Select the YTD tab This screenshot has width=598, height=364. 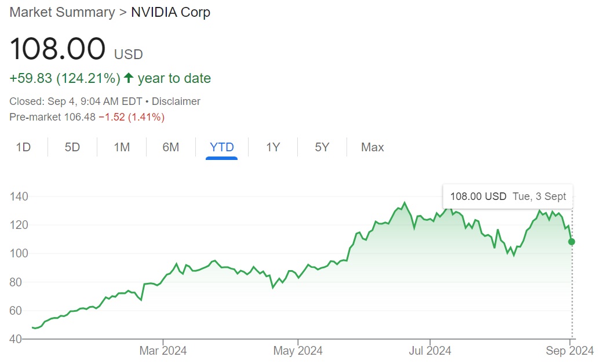pyautogui.click(x=222, y=147)
